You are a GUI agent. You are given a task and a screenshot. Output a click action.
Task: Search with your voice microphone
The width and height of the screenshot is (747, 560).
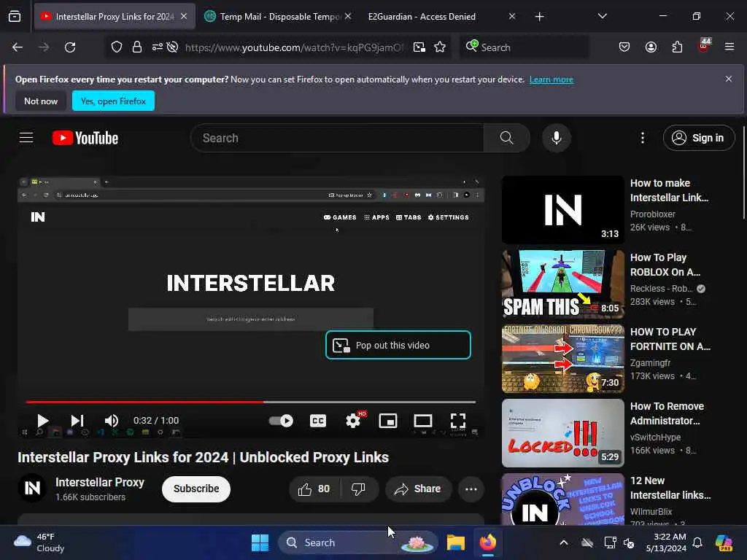tap(556, 138)
